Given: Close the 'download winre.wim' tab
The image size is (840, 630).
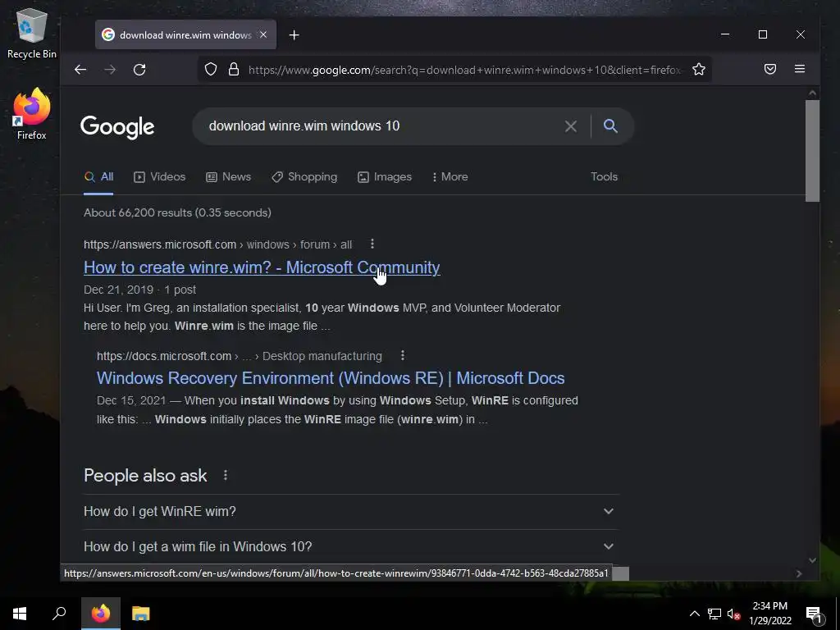Looking at the screenshot, I should click(263, 34).
